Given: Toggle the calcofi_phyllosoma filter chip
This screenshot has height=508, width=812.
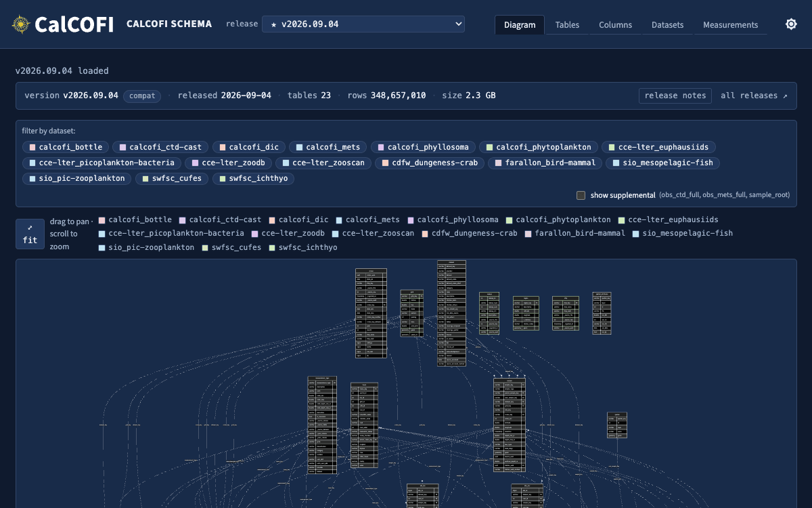Looking at the screenshot, I should [423, 147].
